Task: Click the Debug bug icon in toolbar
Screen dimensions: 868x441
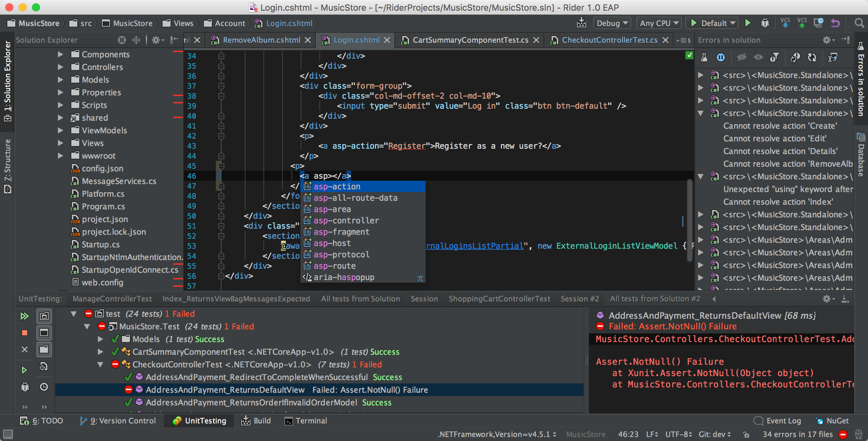Action: 765,23
